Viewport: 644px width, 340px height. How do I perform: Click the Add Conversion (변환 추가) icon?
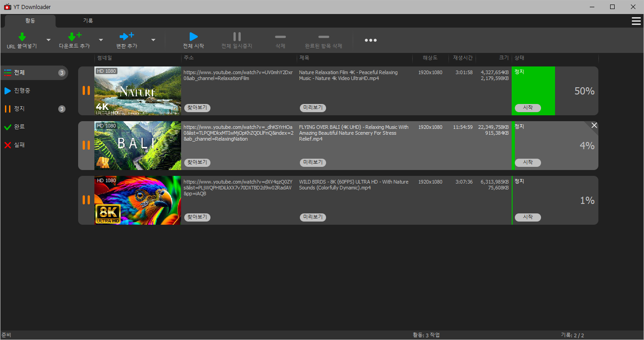click(x=126, y=37)
